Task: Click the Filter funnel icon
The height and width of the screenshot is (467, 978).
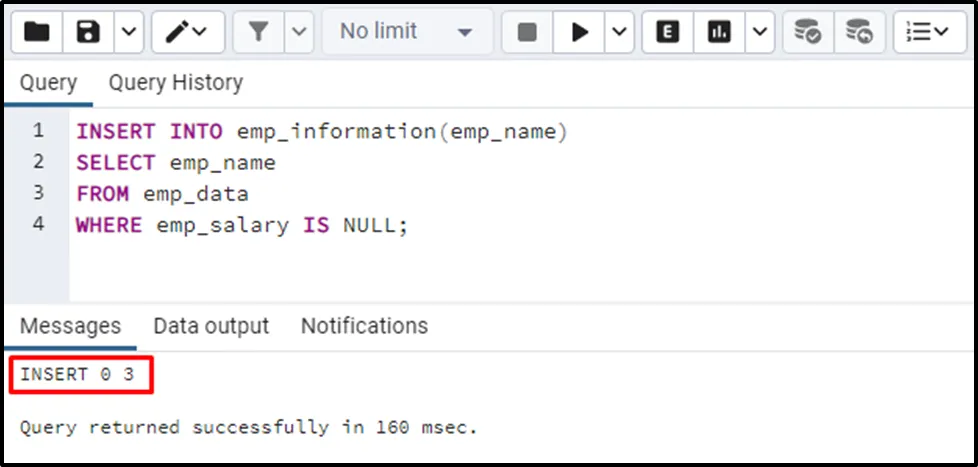Action: [x=258, y=32]
